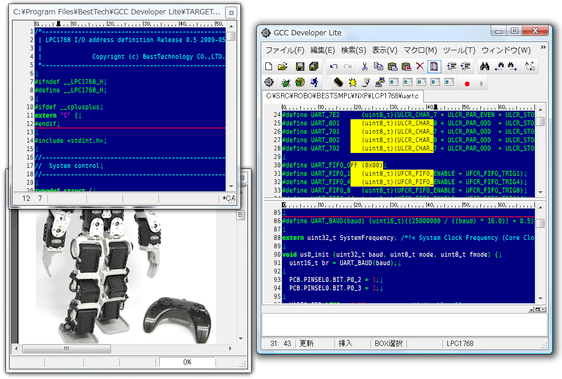Open a file with the folder icon
This screenshot has width=562, height=379.
[x=283, y=66]
